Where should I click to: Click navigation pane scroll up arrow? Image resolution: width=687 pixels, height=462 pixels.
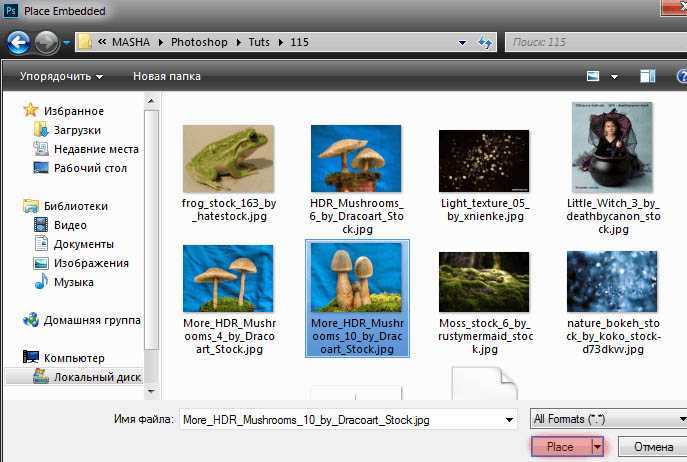pyautogui.click(x=151, y=101)
